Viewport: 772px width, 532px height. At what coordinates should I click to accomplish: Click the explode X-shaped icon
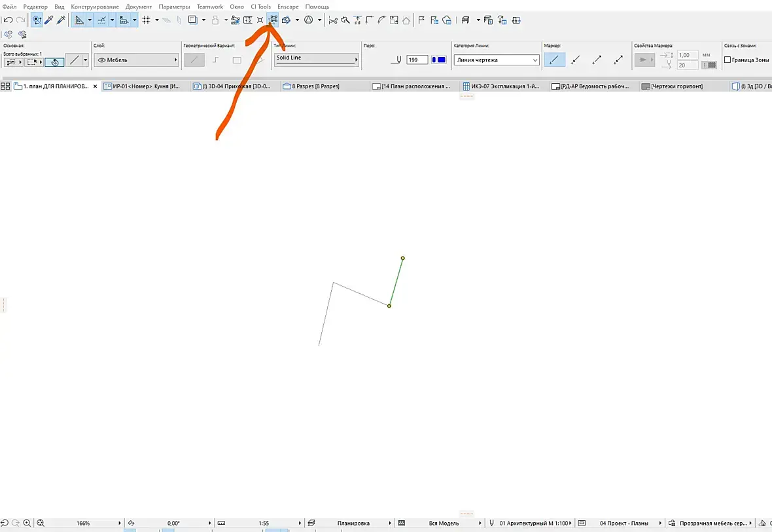[260, 20]
